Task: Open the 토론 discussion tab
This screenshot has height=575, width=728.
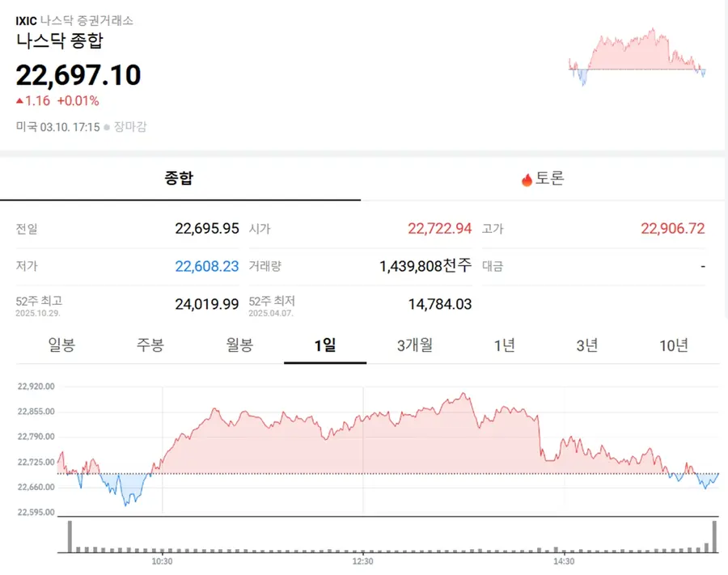Action: 542,179
